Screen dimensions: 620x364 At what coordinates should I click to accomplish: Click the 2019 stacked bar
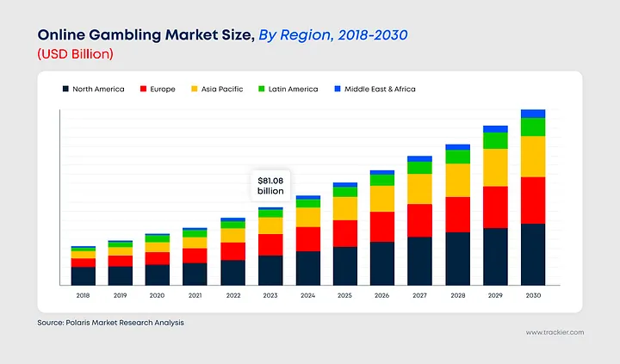coord(121,262)
